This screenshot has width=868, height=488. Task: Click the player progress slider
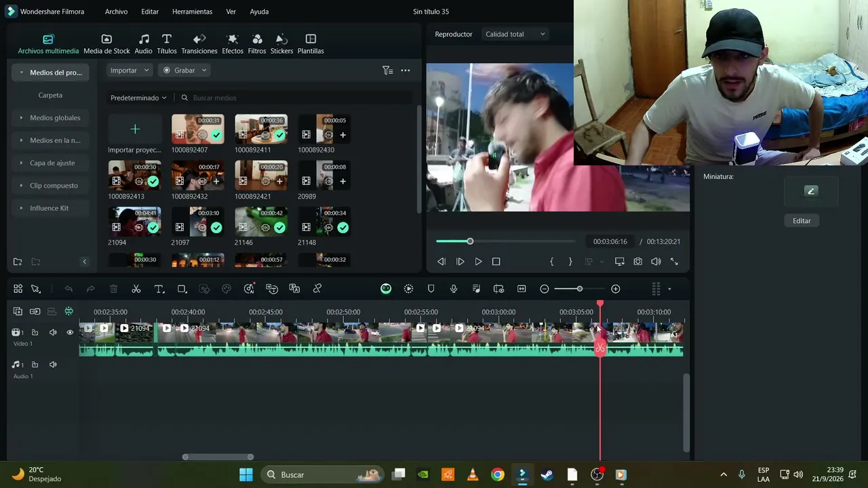pyautogui.click(x=505, y=241)
